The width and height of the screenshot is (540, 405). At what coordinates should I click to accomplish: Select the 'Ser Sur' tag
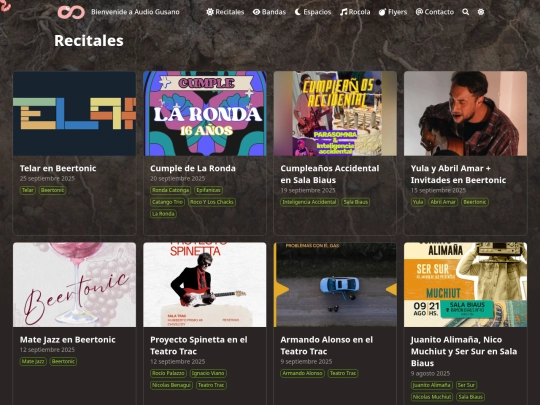coord(466,385)
